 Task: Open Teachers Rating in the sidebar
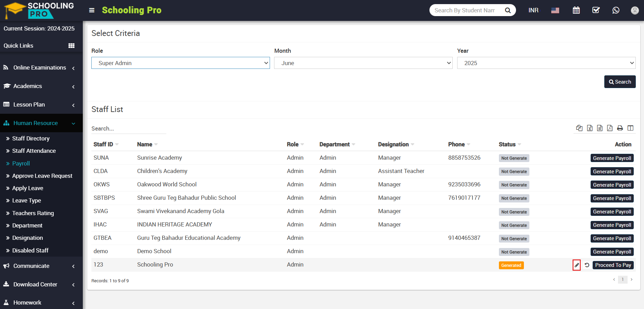click(33, 213)
